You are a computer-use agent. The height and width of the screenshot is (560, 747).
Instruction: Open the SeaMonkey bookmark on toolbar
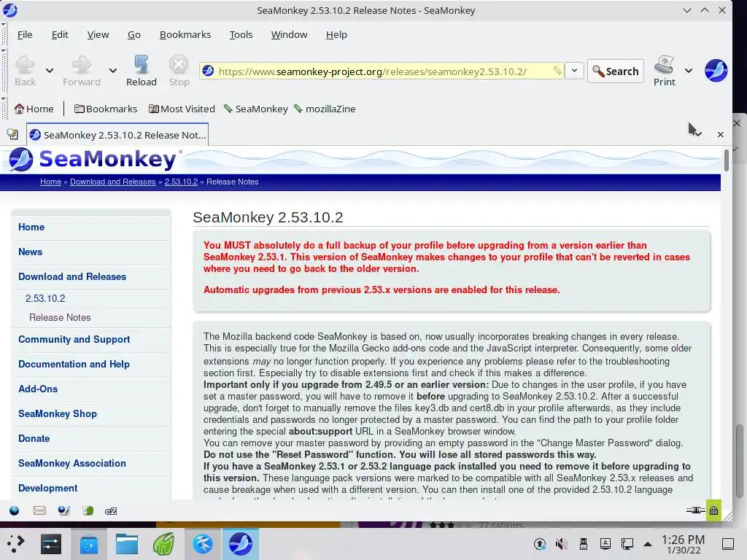pyautogui.click(x=256, y=109)
